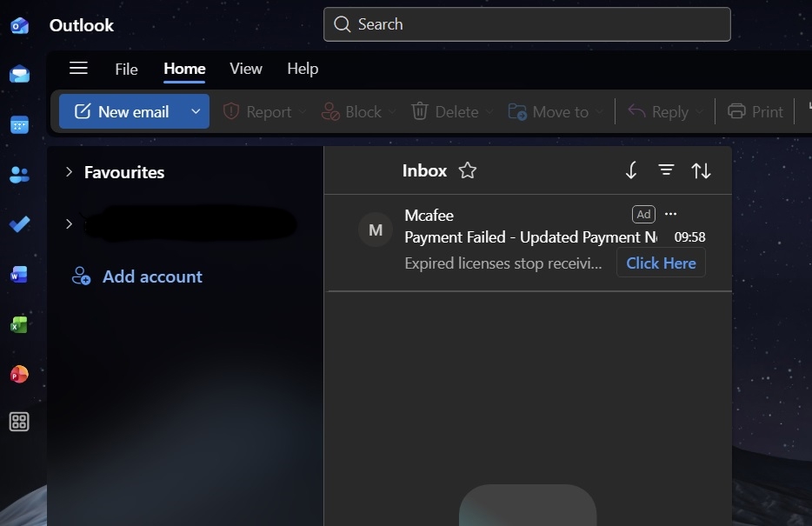Click the Mcafee sender name

(x=429, y=216)
